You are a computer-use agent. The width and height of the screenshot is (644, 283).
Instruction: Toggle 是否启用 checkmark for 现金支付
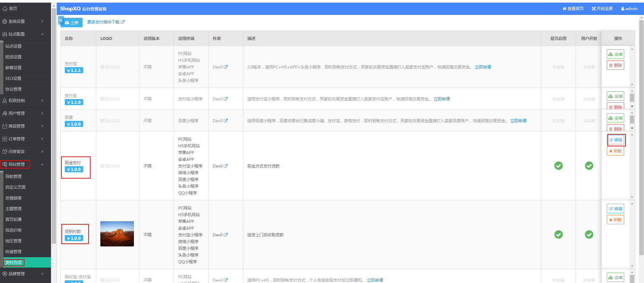pos(558,166)
